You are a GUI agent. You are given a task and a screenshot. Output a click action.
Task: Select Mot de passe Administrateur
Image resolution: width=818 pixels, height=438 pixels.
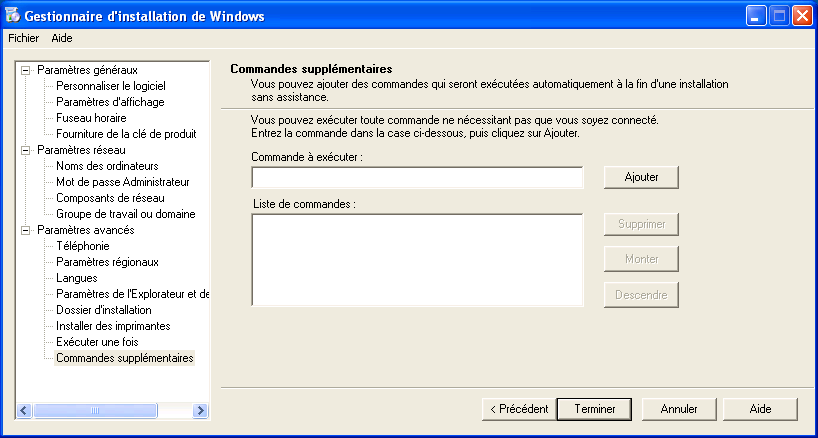(123, 182)
